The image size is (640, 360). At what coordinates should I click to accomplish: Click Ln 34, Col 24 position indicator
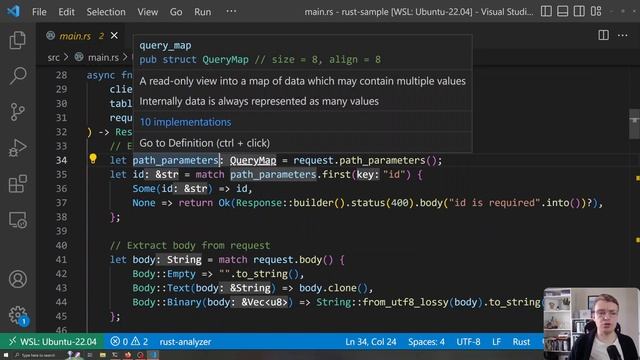point(371,342)
